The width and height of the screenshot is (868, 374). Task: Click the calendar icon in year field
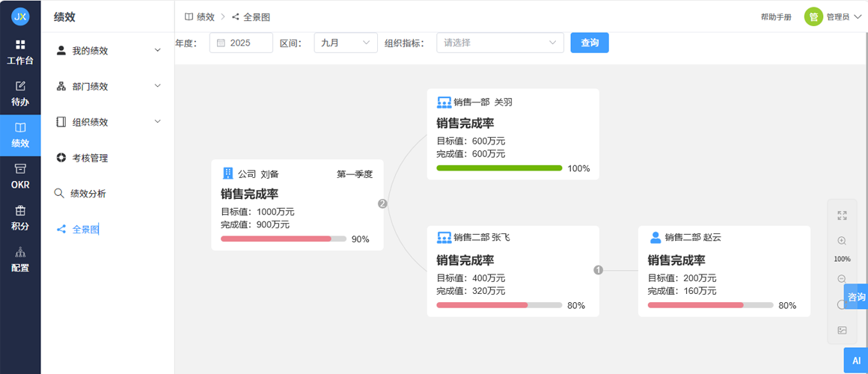(x=221, y=43)
